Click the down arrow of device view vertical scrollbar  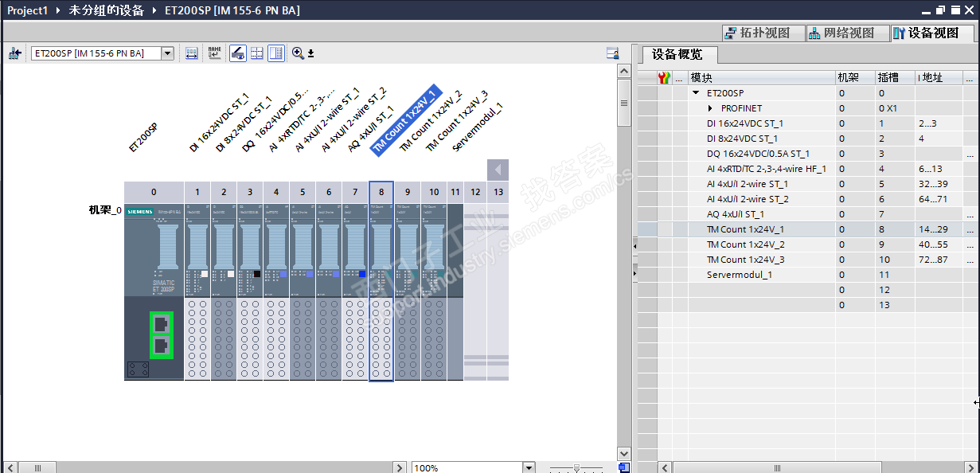pyautogui.click(x=624, y=453)
